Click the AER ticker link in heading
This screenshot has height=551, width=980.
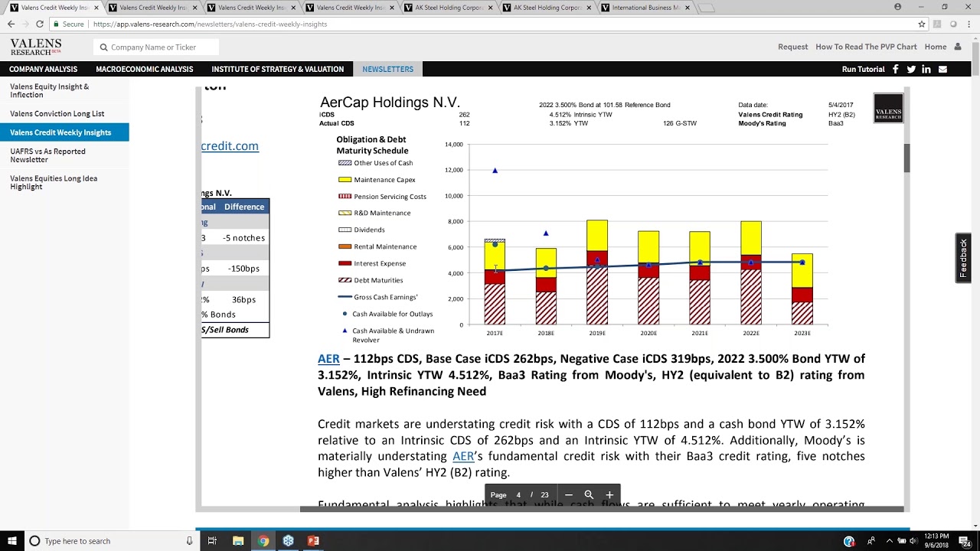(x=328, y=359)
